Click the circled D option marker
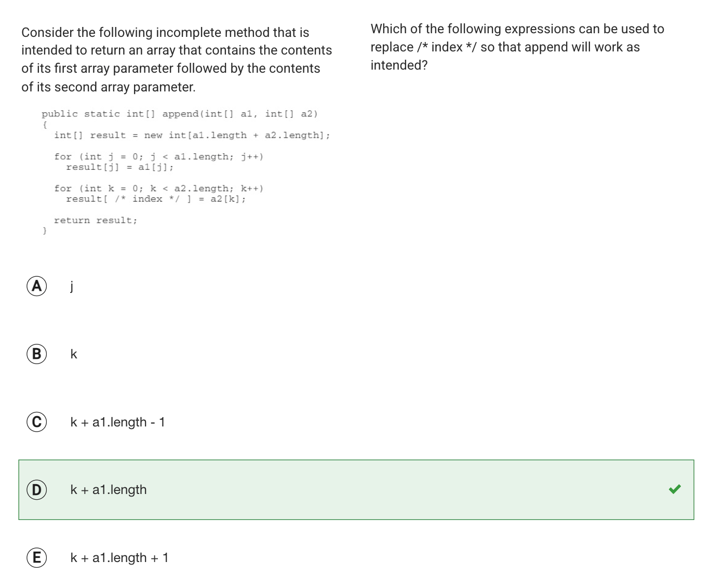Viewport: 724px width, 588px height. tap(37, 490)
